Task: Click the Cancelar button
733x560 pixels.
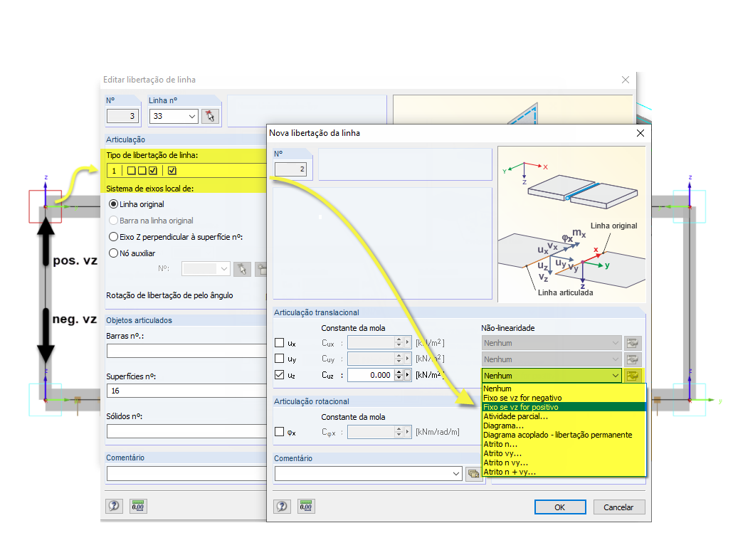Action: pyautogui.click(x=619, y=507)
